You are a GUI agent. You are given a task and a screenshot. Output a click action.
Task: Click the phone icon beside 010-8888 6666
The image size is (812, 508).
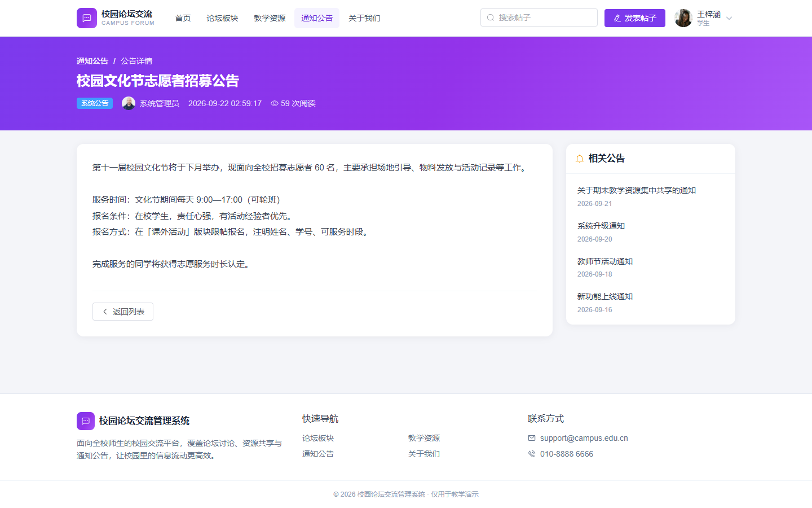[532, 454]
